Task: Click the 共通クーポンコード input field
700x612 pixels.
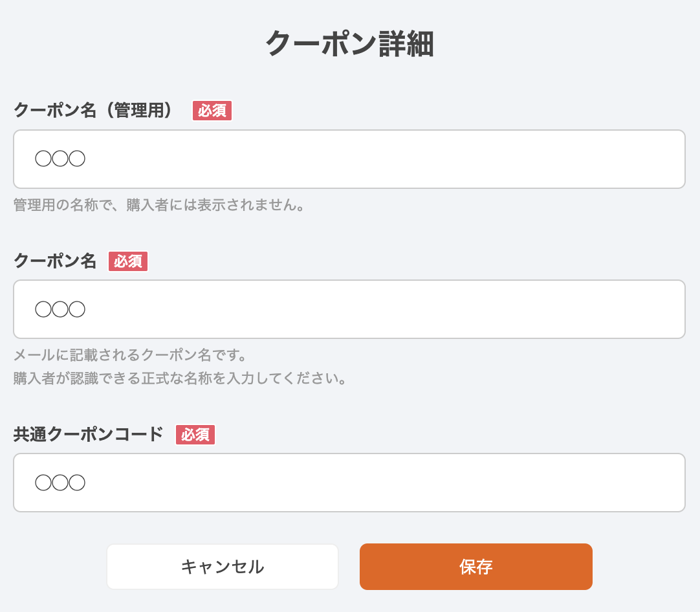Action: point(349,483)
